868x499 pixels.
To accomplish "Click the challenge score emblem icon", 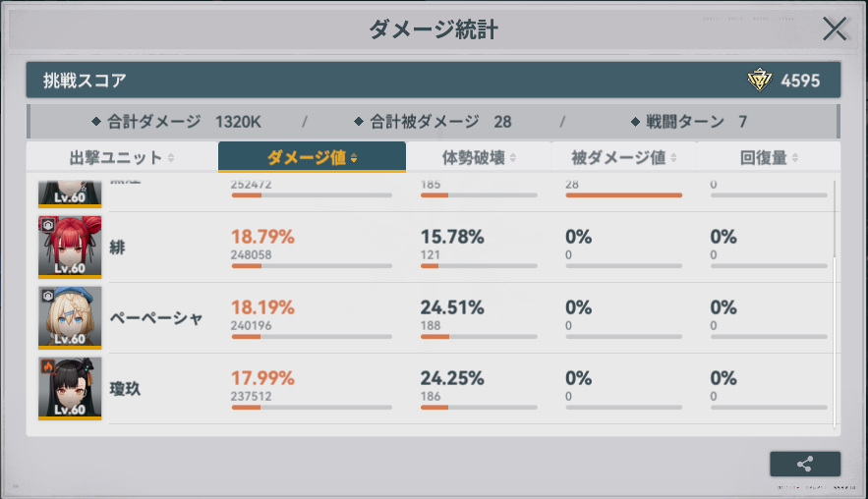I will (759, 81).
